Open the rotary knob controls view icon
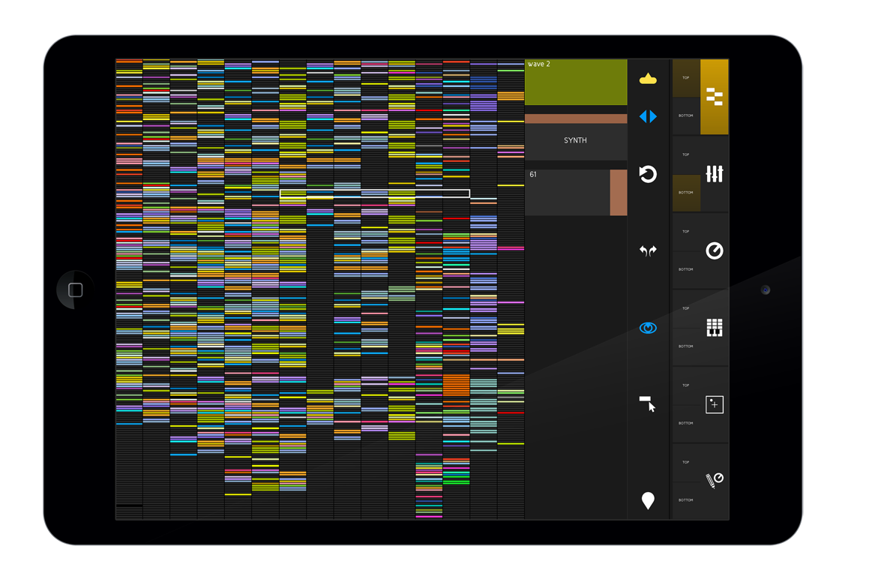The height and width of the screenshot is (588, 869). pyautogui.click(x=715, y=251)
